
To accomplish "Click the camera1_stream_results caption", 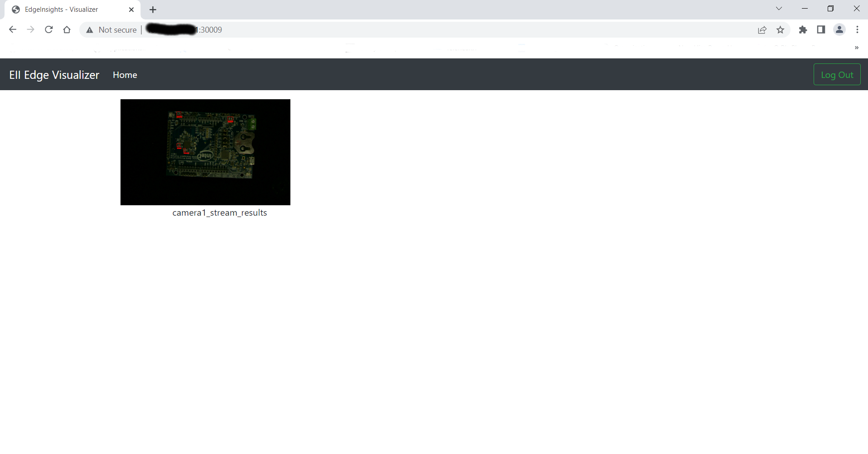I will 220,213.
